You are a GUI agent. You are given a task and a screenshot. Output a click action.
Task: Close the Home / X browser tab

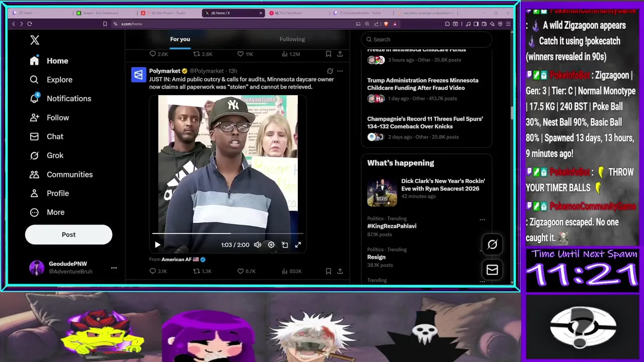click(x=261, y=13)
